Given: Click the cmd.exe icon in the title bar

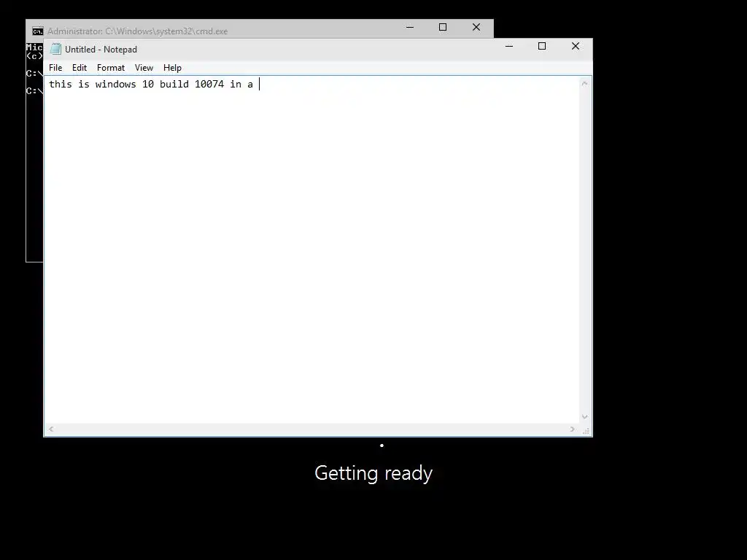Looking at the screenshot, I should click(x=38, y=31).
